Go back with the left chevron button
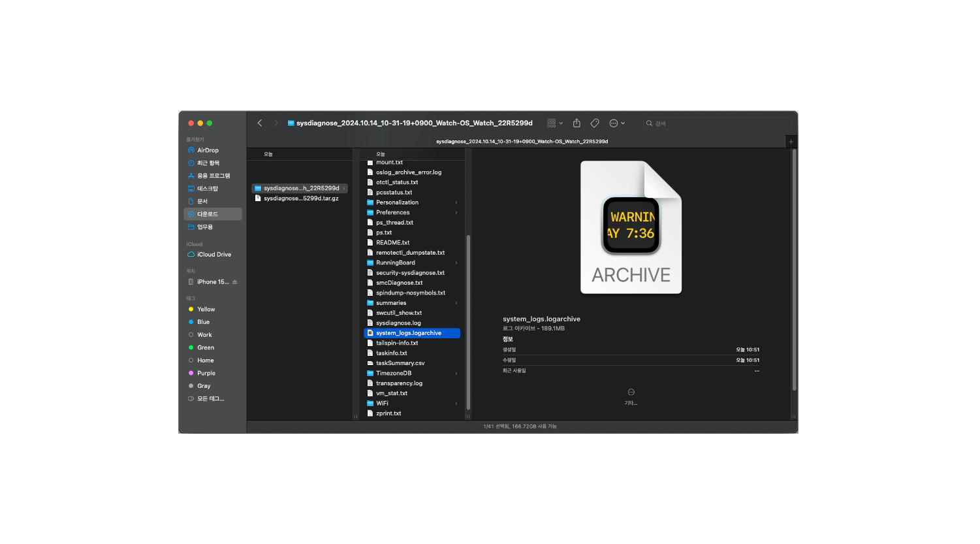The width and height of the screenshot is (980, 544). (x=260, y=123)
